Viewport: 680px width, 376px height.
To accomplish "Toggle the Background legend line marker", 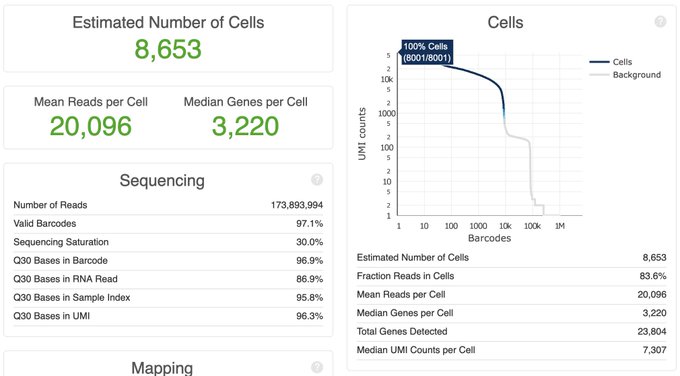I will click(x=599, y=75).
